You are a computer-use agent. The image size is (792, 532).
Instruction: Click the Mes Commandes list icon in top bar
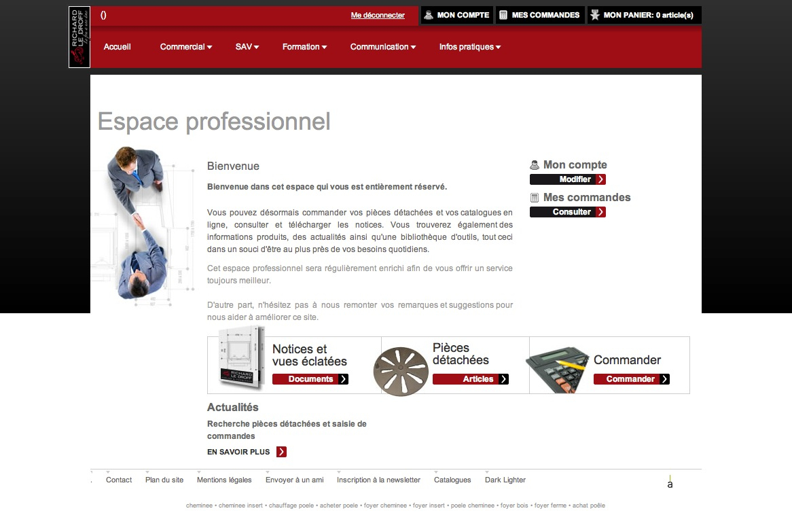point(503,15)
